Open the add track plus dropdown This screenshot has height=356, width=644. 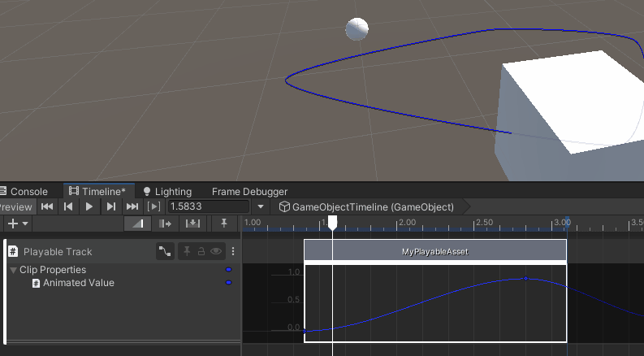point(17,224)
